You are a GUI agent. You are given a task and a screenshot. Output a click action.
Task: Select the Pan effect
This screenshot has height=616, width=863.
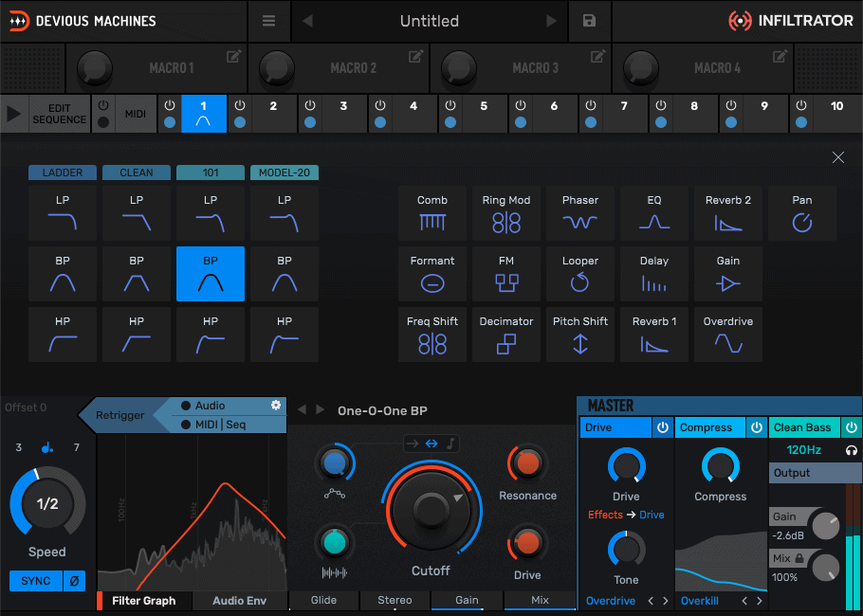click(802, 213)
